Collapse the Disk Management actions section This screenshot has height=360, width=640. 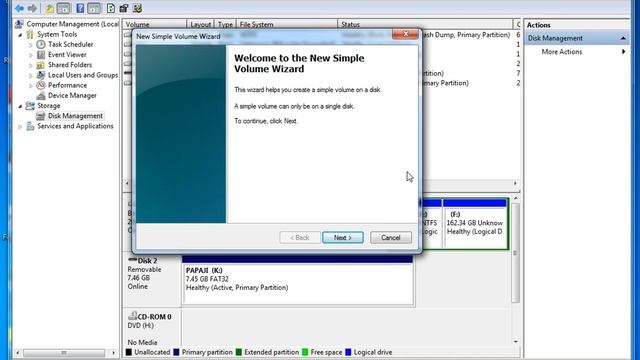pos(623,38)
